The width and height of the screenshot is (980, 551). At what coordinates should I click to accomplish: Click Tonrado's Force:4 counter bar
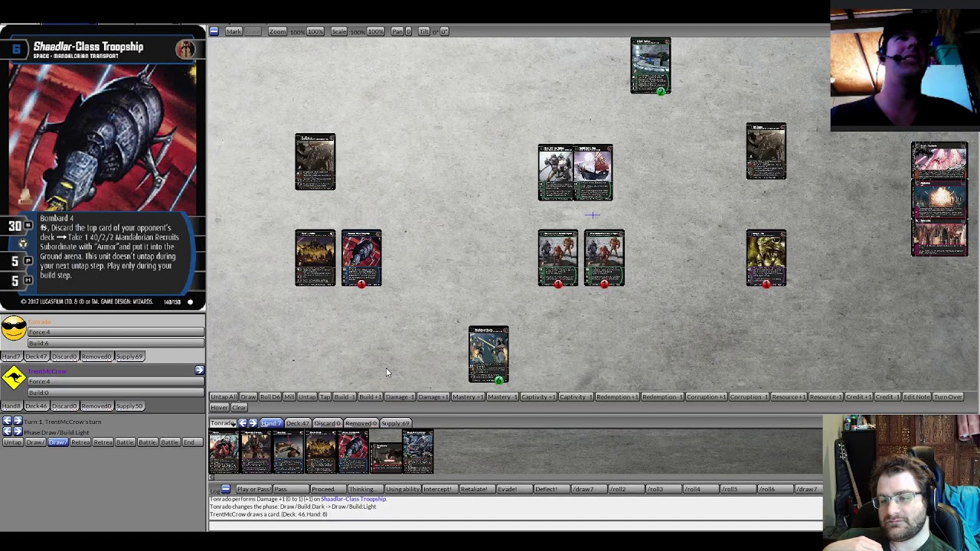(116, 332)
